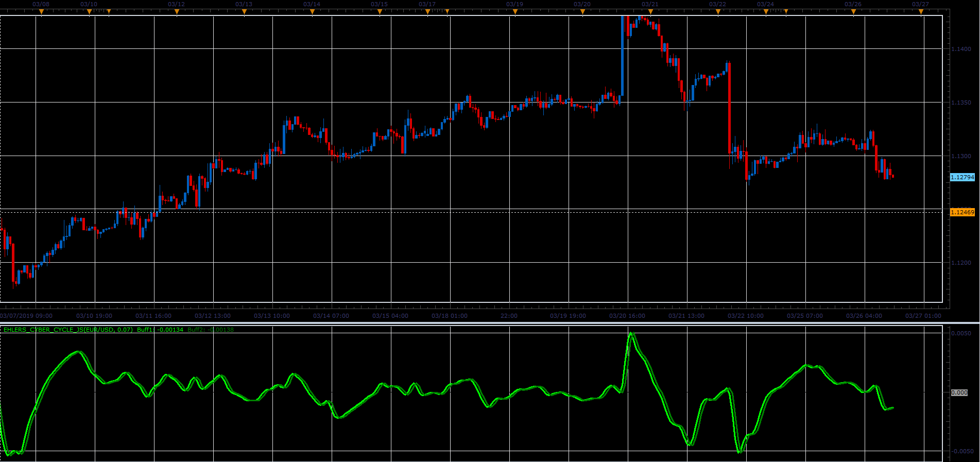Click the 03/27 01:00 time label

pos(923,316)
